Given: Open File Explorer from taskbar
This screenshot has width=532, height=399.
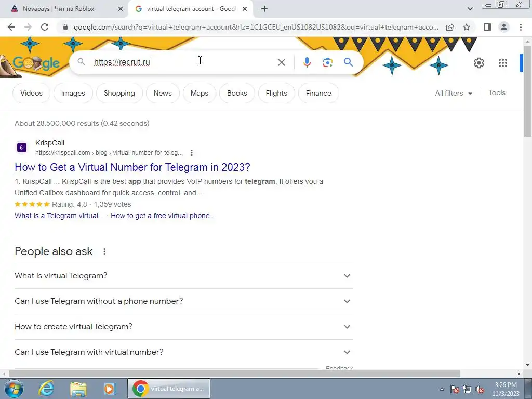Looking at the screenshot, I should point(78,389).
